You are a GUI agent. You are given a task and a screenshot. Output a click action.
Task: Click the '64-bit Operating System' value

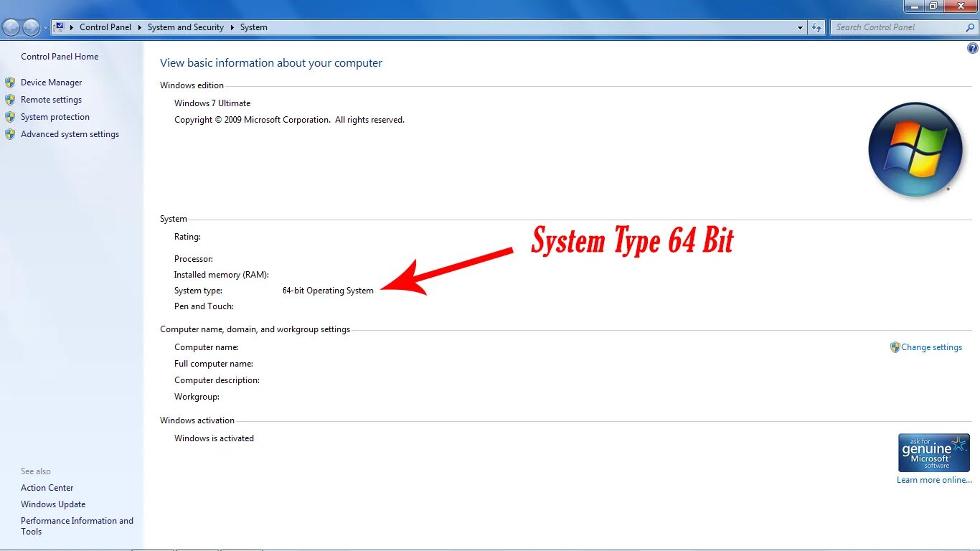pos(328,291)
